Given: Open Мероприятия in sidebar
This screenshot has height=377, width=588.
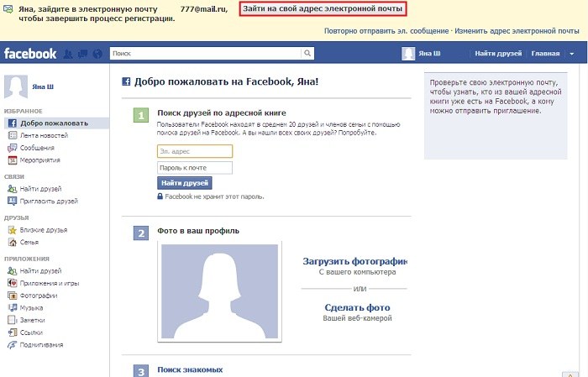Looking at the screenshot, I should [40, 160].
